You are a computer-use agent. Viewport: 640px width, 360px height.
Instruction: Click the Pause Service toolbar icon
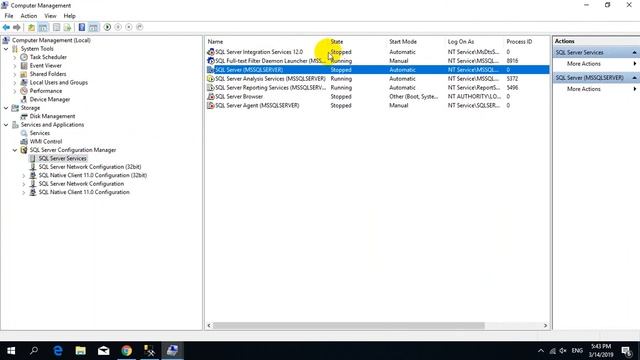118,27
